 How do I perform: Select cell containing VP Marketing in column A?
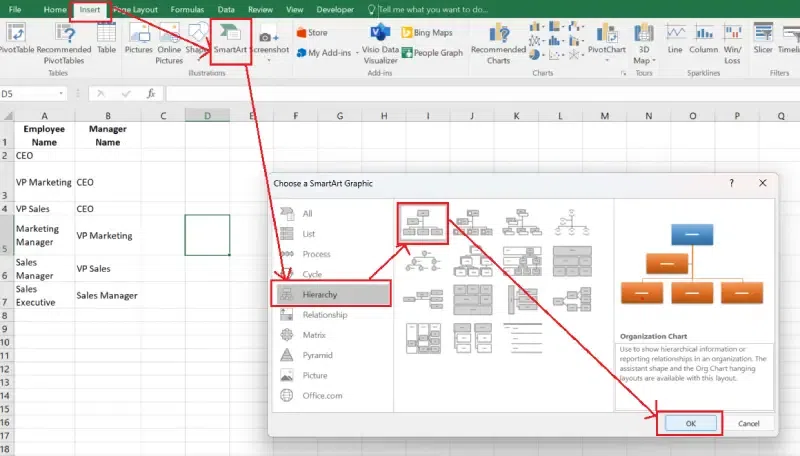point(44,182)
